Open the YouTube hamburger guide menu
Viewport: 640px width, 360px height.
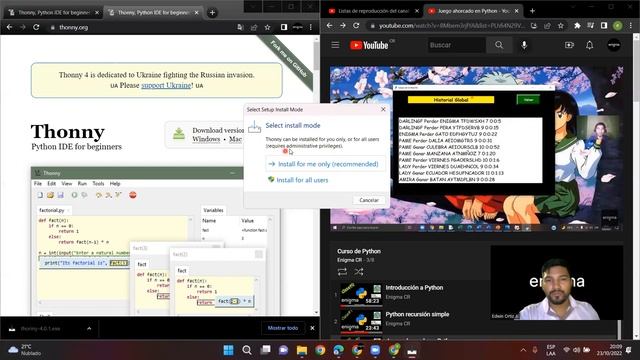coord(335,45)
